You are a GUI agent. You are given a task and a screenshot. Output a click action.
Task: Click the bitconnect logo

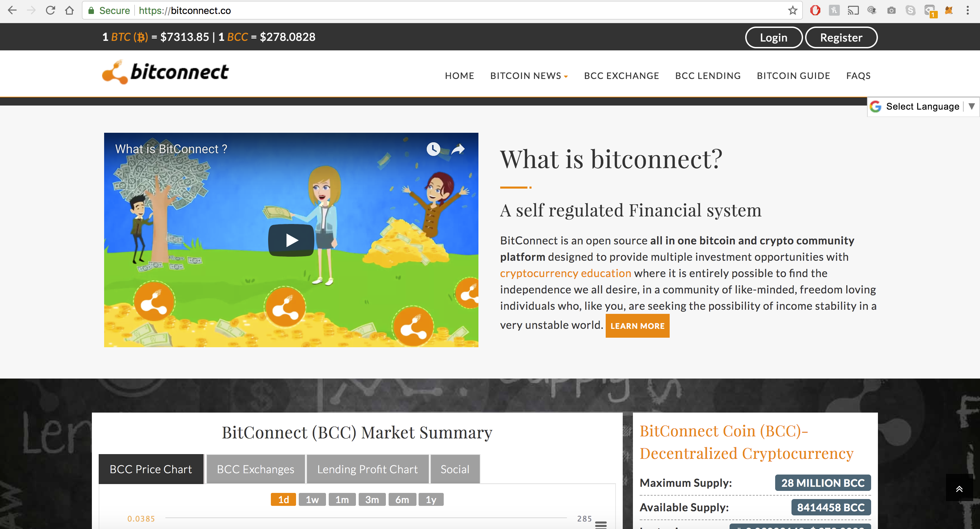tap(165, 71)
